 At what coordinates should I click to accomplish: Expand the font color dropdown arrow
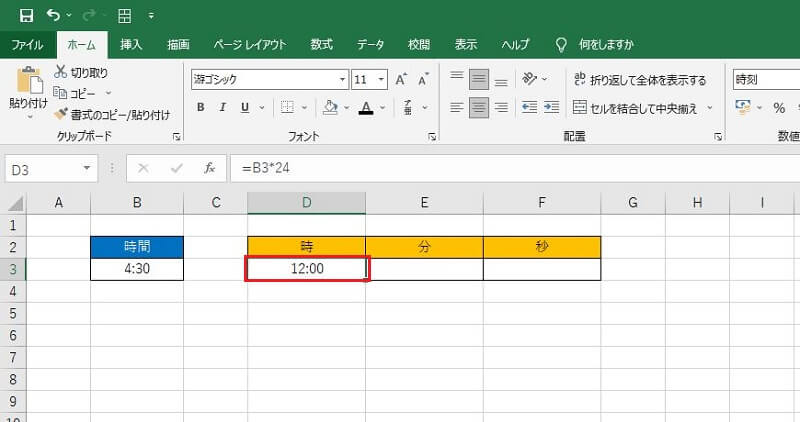[382, 107]
